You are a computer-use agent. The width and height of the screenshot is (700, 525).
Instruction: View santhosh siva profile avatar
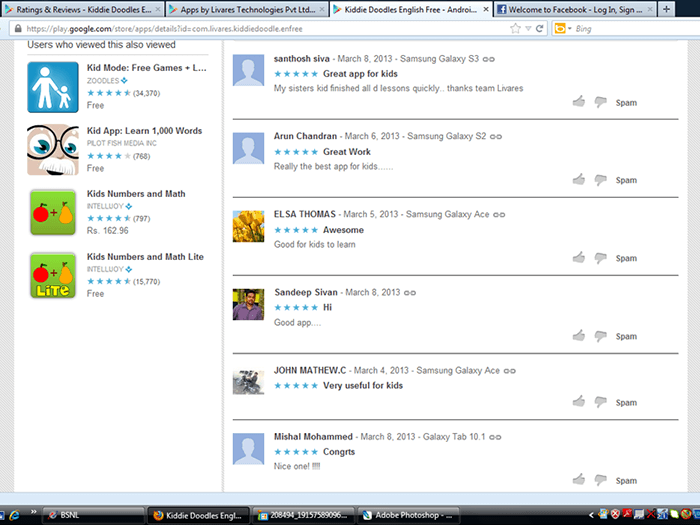pos(248,70)
